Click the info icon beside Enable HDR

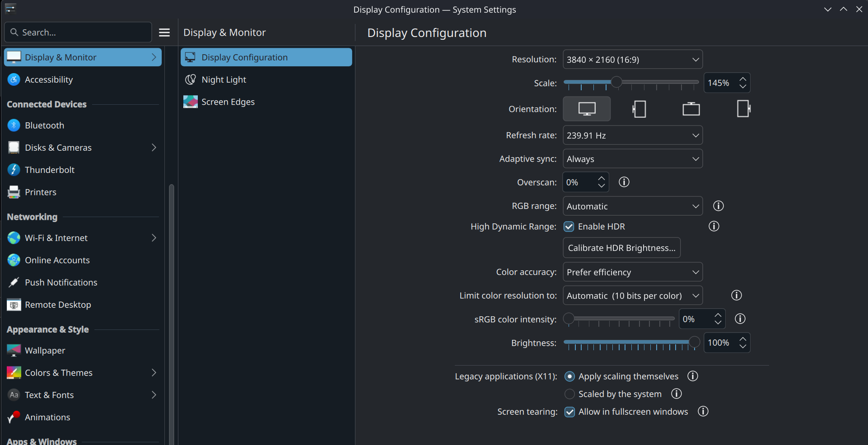[714, 226]
